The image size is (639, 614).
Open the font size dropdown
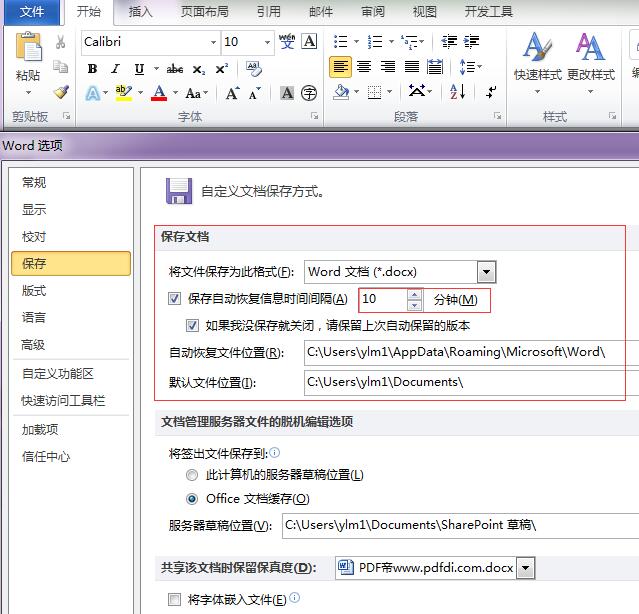267,42
